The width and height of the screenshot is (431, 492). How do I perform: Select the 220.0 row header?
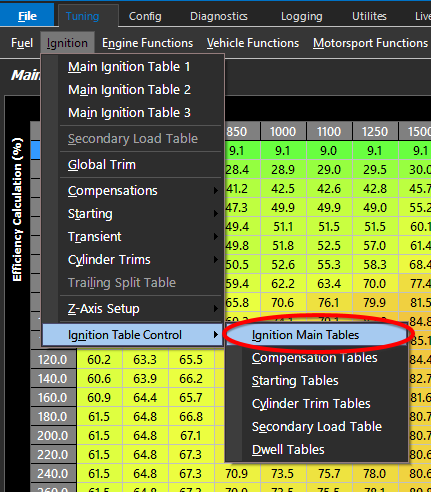[x=53, y=455]
